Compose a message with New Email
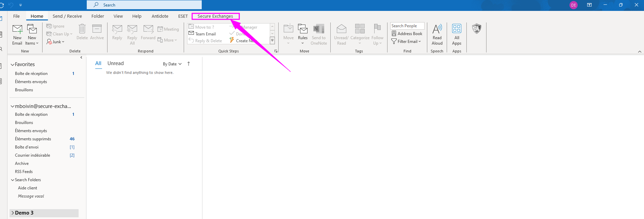 pyautogui.click(x=17, y=34)
